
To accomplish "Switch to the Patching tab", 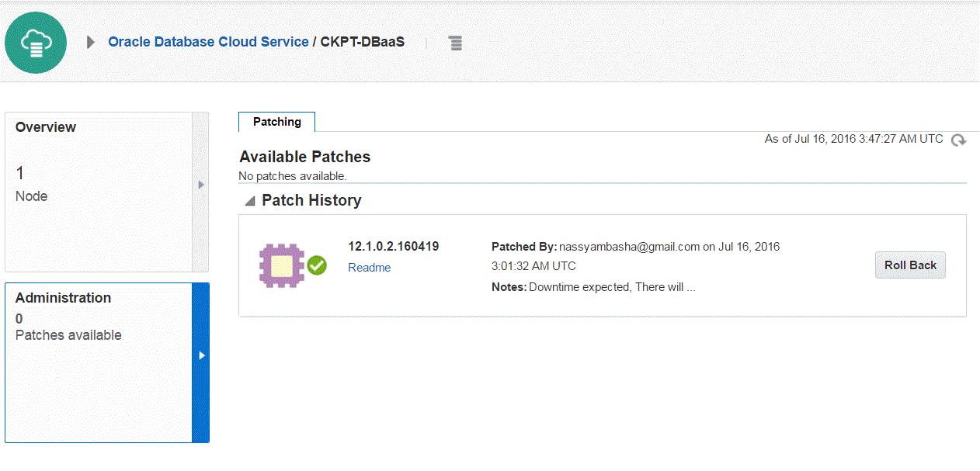I will click(x=276, y=122).
